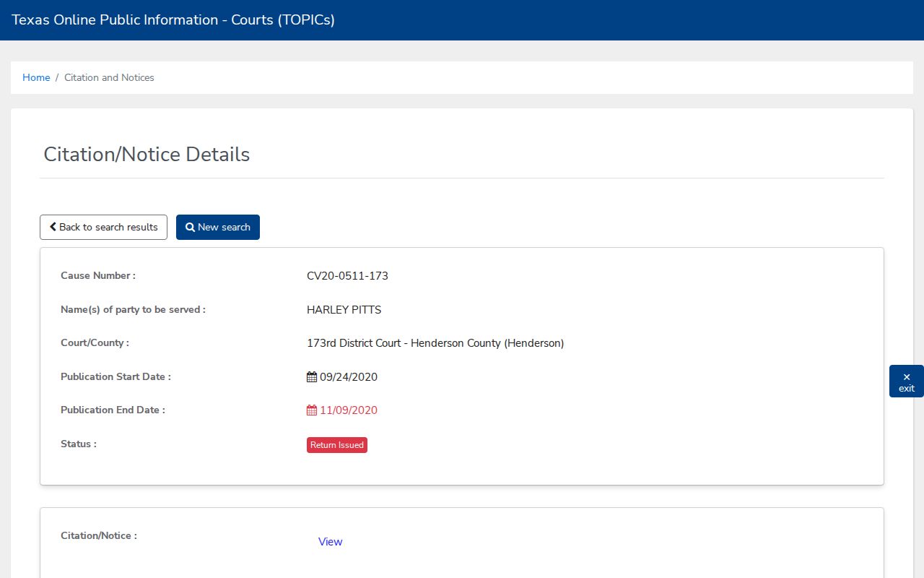
Task: Click the calendar icon beside Publication Start Date
Action: (x=312, y=377)
